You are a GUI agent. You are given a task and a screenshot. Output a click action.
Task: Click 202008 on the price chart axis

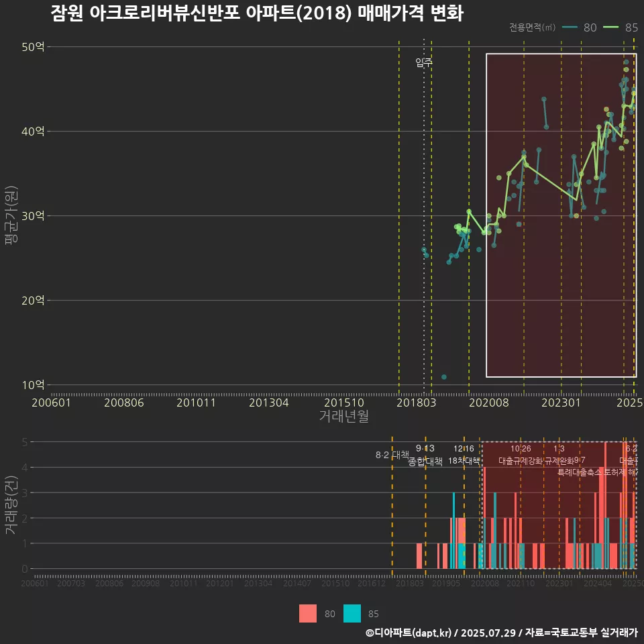click(489, 402)
